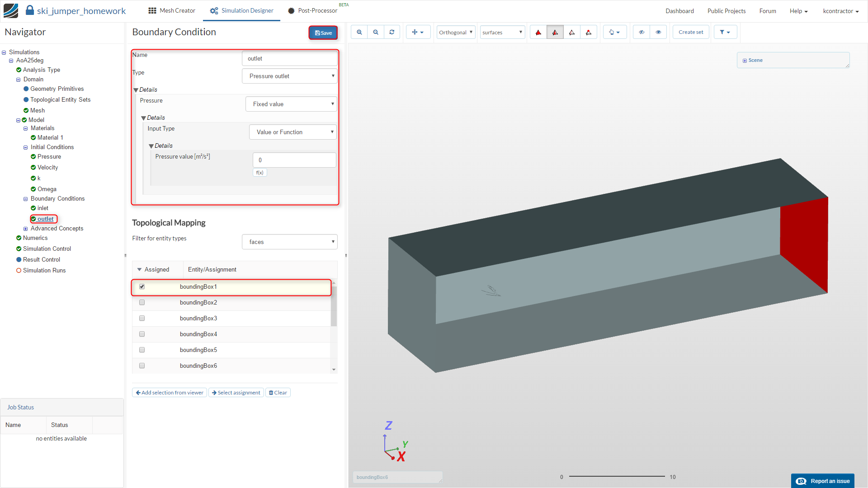Reset the 3D view with refresh icon

point(392,32)
